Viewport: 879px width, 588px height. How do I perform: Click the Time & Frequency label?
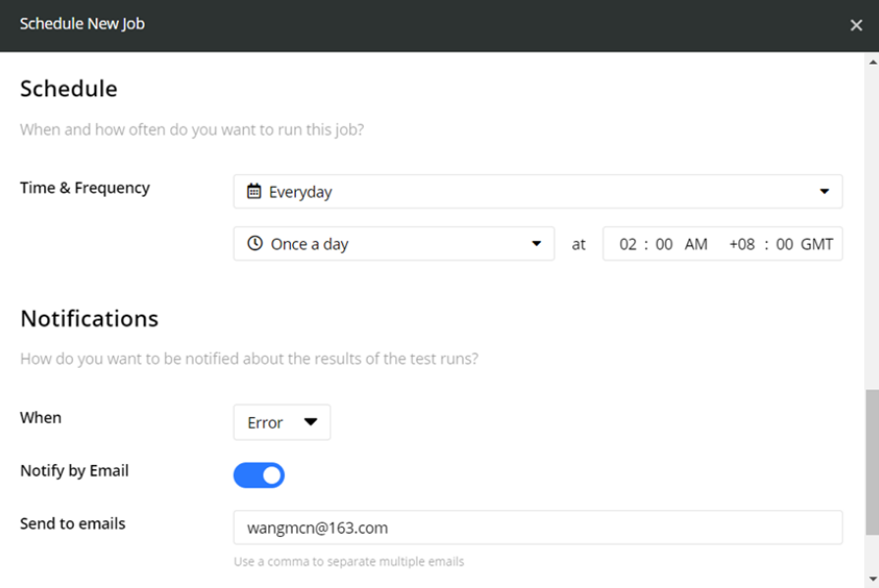click(85, 188)
